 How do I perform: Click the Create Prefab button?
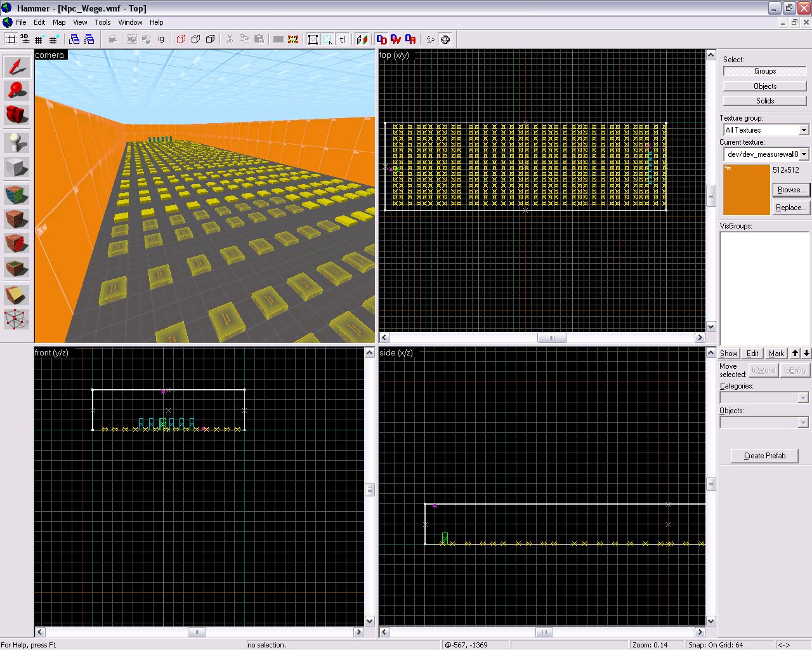coord(764,456)
